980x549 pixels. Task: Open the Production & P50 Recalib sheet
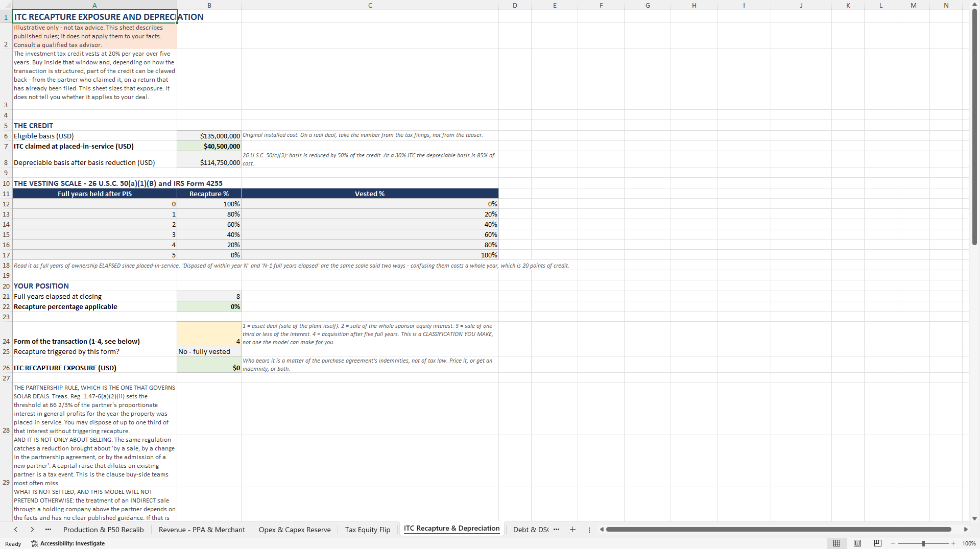click(x=103, y=530)
